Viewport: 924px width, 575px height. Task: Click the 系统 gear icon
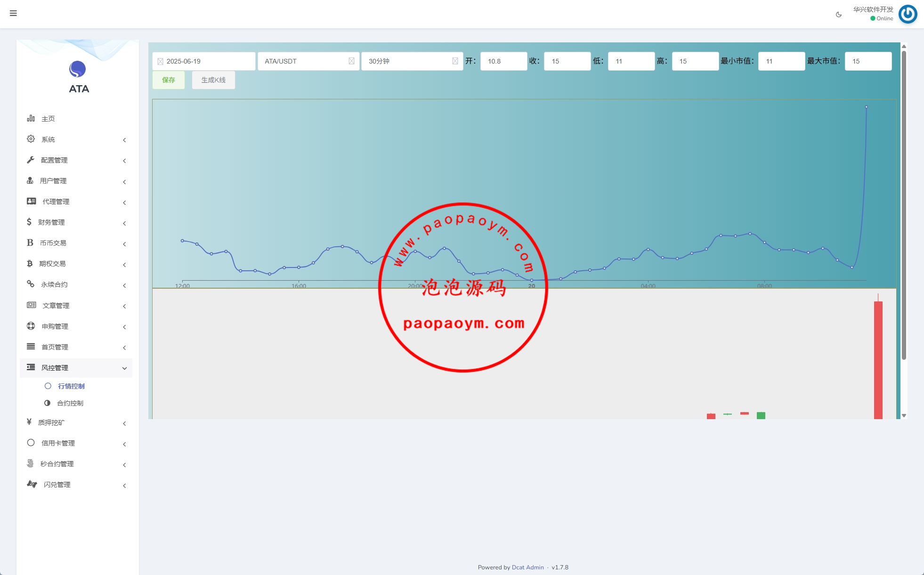point(31,139)
